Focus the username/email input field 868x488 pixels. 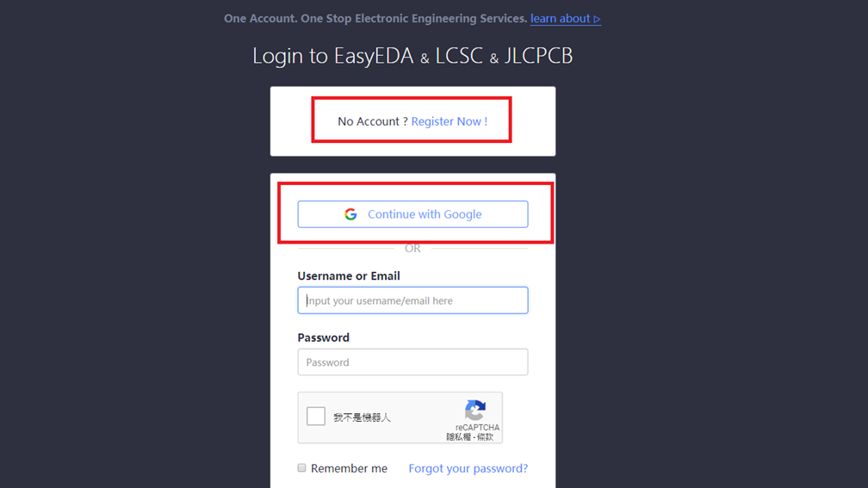click(413, 300)
